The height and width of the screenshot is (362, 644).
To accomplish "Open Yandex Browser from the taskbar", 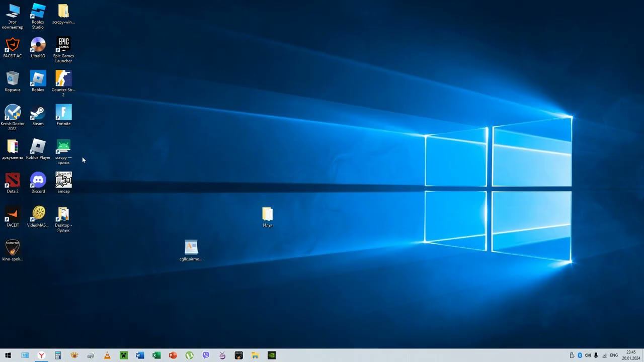I will (41, 355).
